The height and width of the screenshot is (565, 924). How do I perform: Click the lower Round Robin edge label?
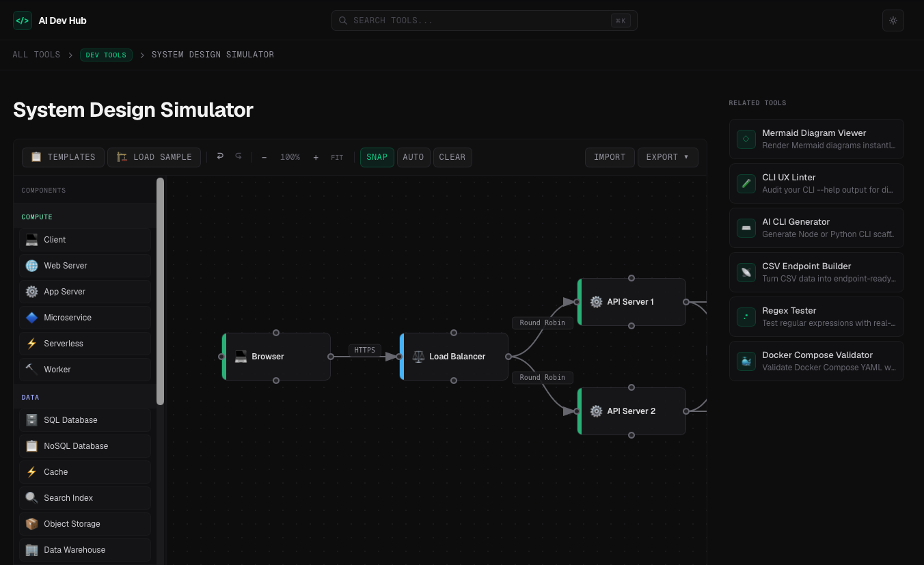click(x=543, y=378)
